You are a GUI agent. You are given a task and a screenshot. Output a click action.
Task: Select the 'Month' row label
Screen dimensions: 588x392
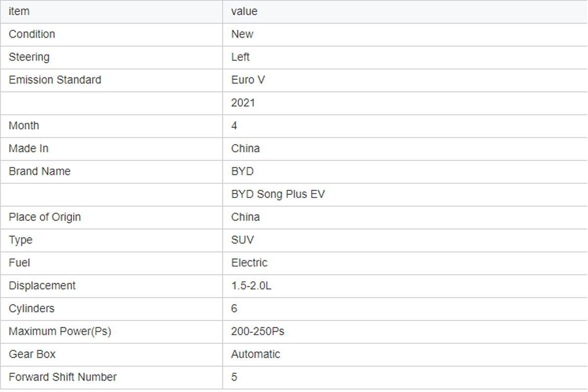click(24, 125)
